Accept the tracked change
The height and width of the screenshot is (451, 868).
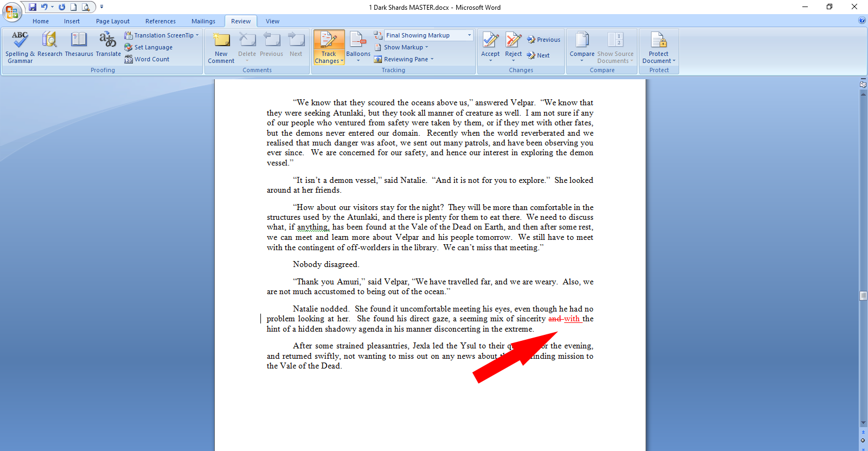coord(490,43)
